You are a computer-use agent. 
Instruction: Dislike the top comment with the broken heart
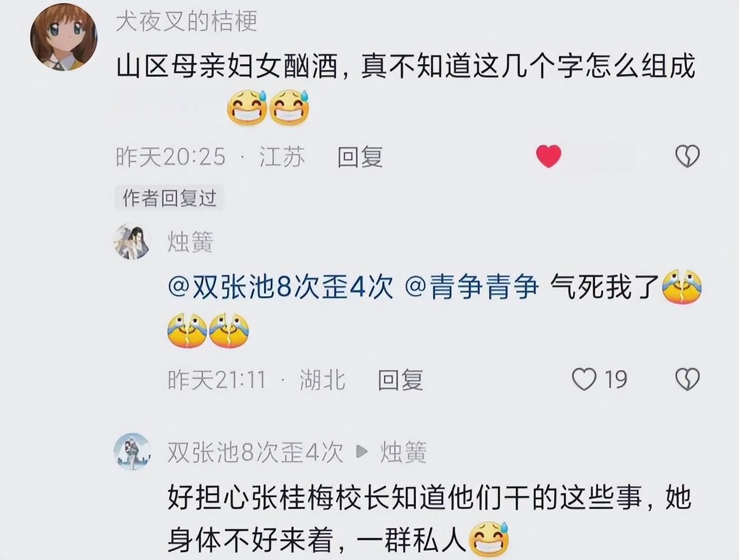[x=687, y=156]
